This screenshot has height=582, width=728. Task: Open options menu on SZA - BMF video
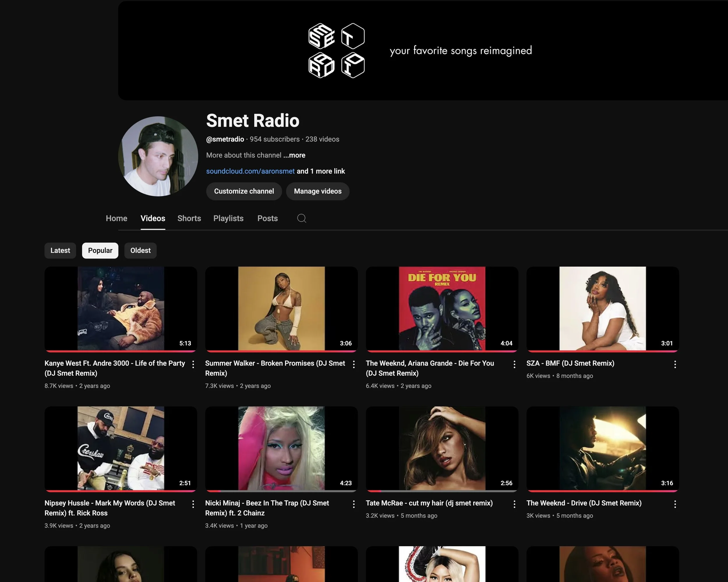click(675, 364)
